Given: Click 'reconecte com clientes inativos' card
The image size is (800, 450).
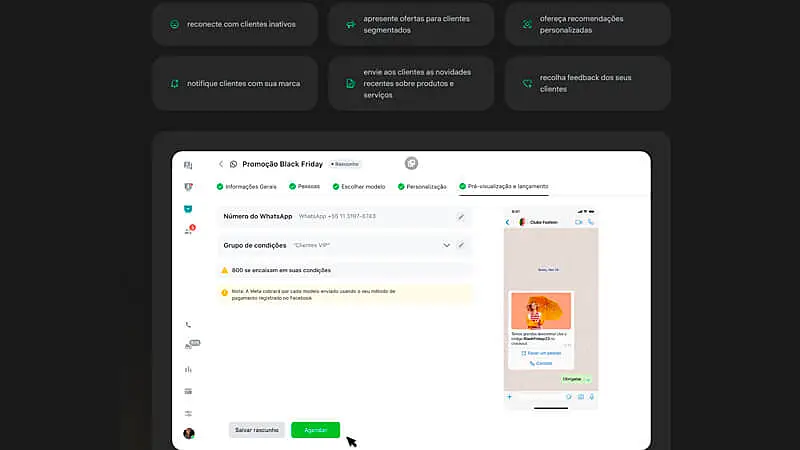Looking at the screenshot, I should point(235,24).
